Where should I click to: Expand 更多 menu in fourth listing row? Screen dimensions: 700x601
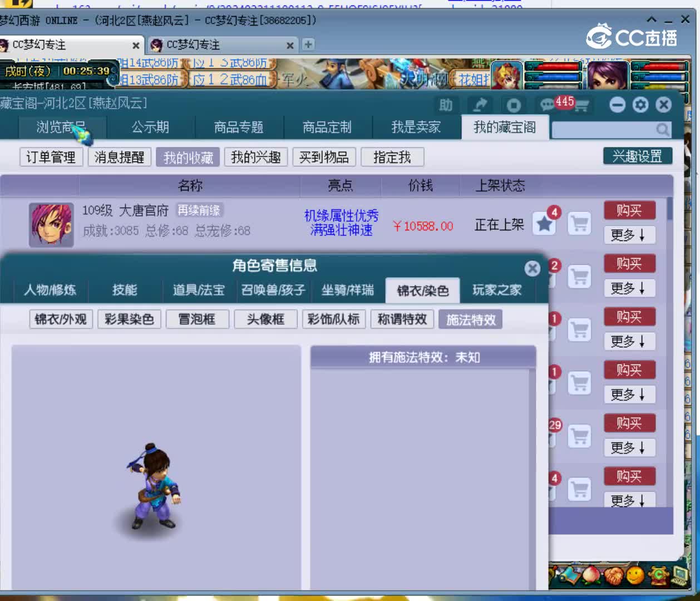(629, 395)
